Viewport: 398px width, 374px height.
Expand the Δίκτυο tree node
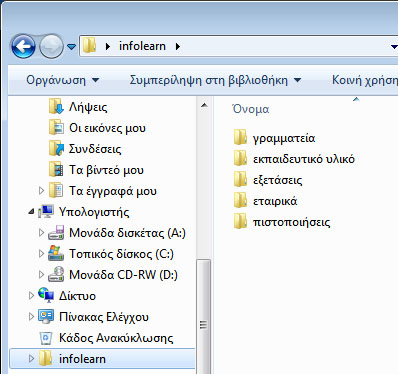(31, 296)
